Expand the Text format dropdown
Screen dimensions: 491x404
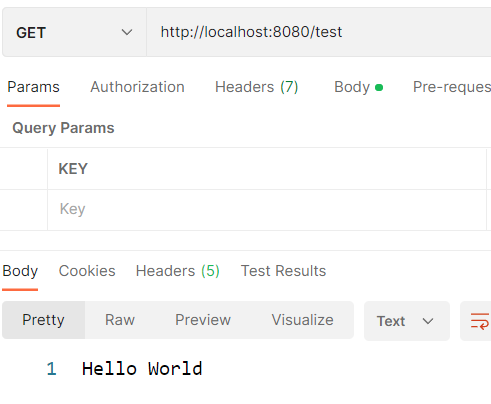407,321
